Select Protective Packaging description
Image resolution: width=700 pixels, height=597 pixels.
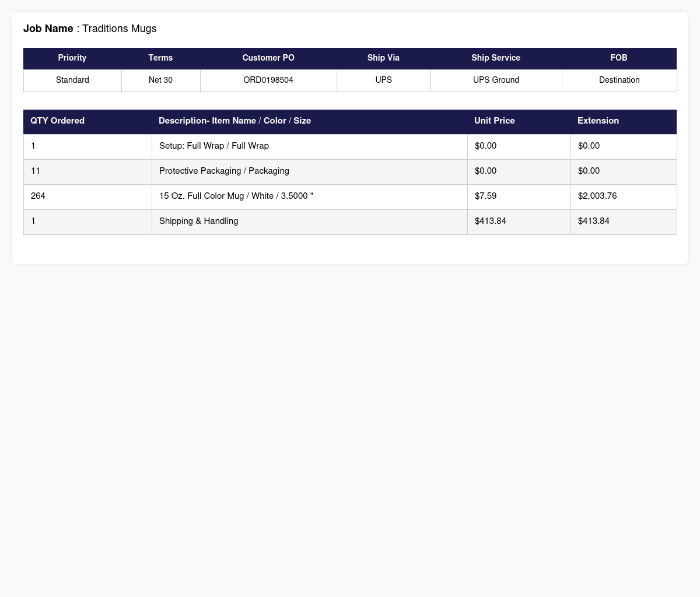coord(310,171)
